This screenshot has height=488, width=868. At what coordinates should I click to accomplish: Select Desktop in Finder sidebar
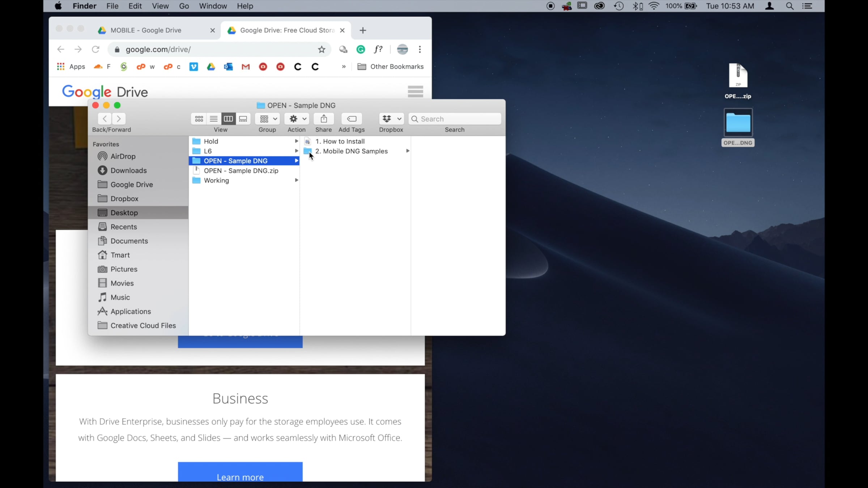(138, 213)
